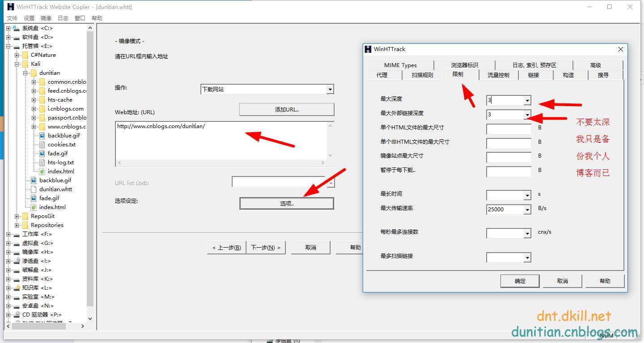The width and height of the screenshot is (644, 343).
Task: Click the 单个HTML文件的最大尺寸 input field
Action: click(509, 129)
